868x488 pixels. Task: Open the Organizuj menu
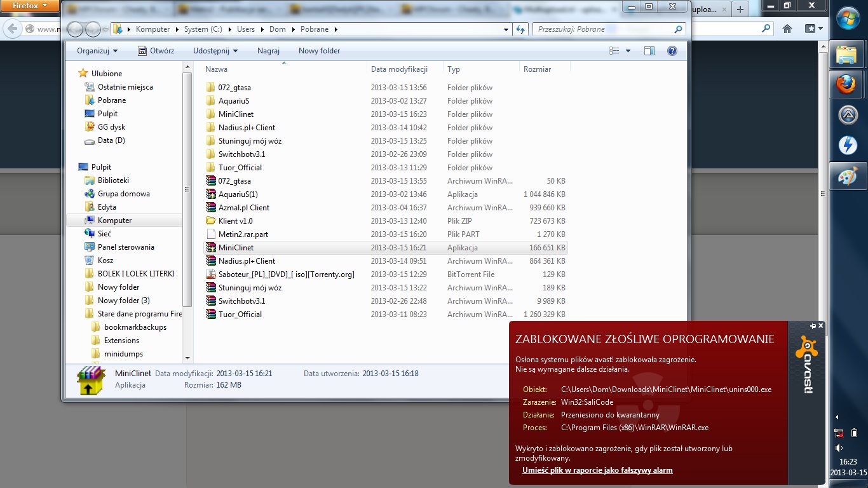tap(97, 51)
